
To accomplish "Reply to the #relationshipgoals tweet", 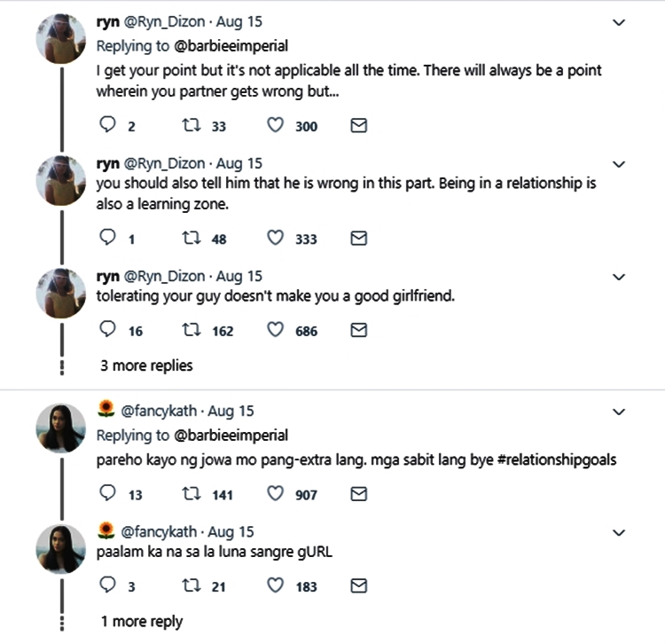I will [x=108, y=494].
